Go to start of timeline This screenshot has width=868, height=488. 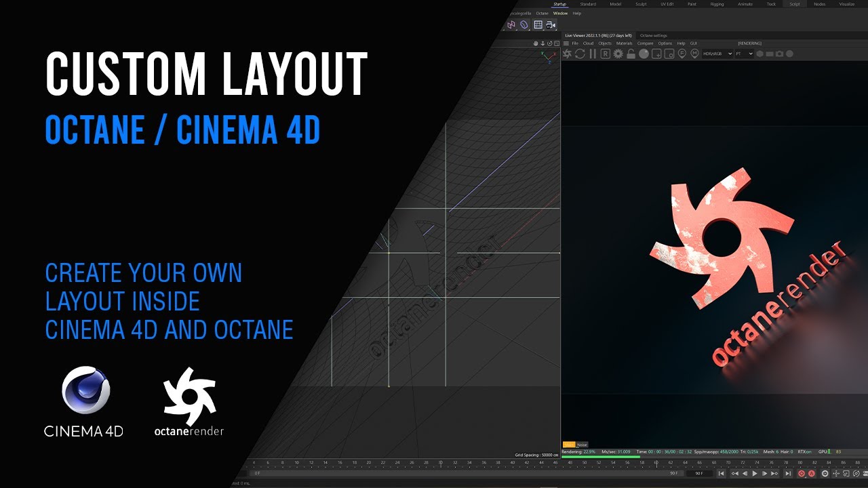tap(721, 474)
